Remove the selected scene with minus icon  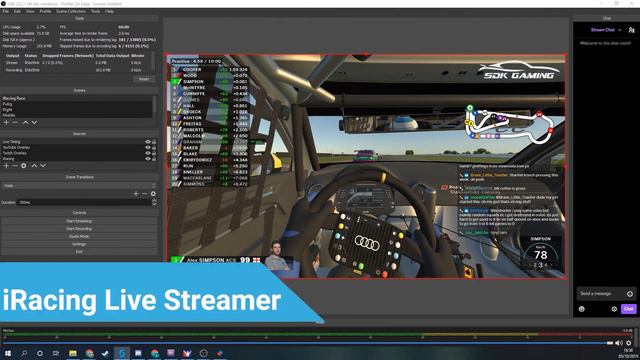15,122
